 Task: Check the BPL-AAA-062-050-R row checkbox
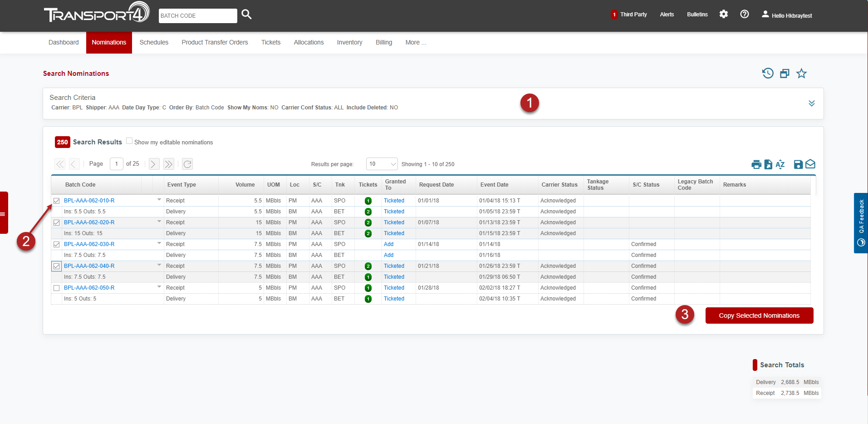[57, 288]
